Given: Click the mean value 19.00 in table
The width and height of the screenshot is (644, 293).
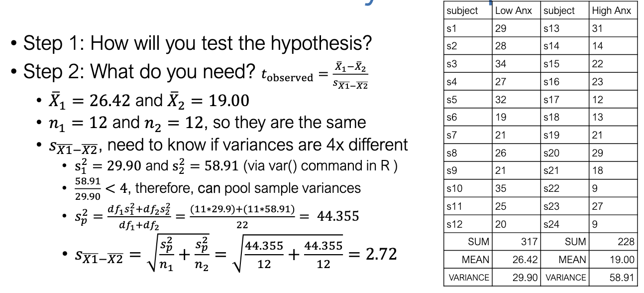Looking at the screenshot, I should [x=622, y=260].
